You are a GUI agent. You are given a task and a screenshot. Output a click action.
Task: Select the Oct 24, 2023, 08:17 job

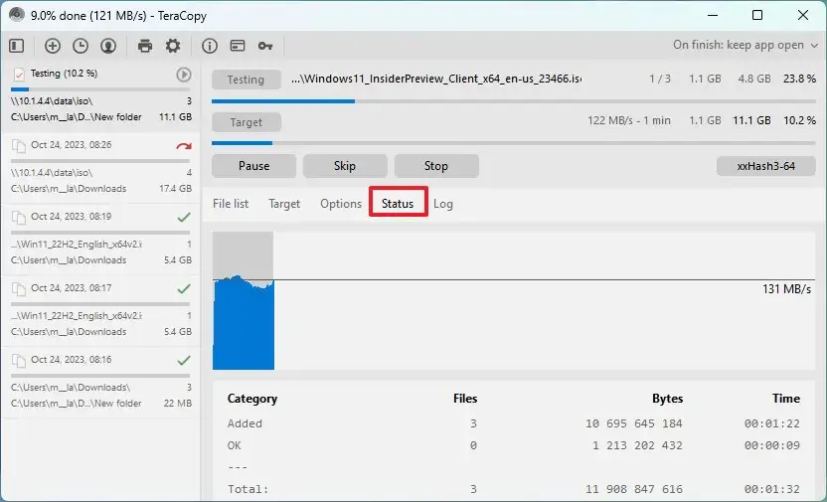point(100,311)
